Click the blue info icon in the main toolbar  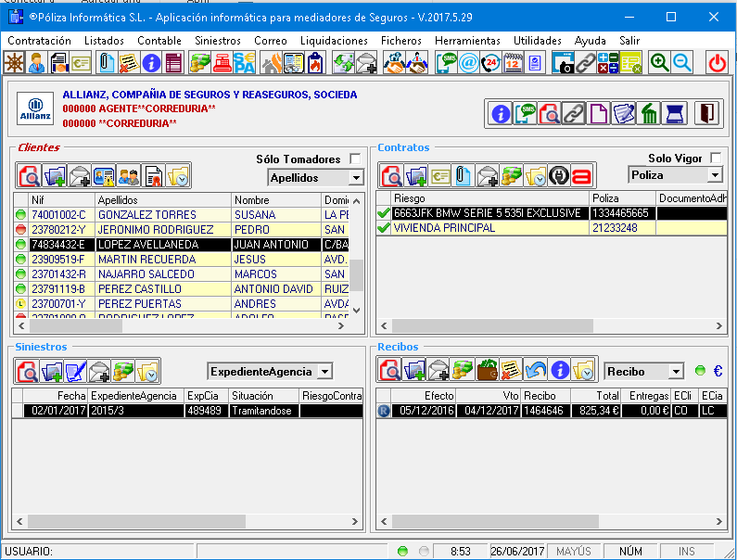(151, 62)
